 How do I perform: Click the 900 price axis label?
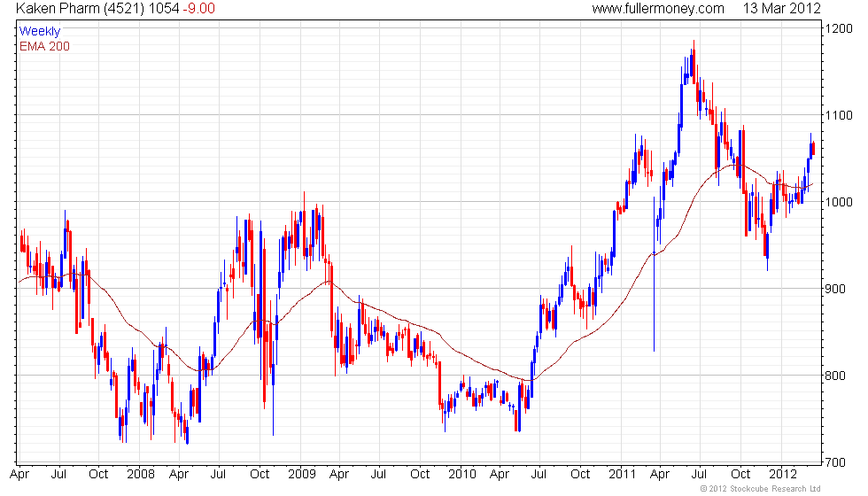click(x=835, y=289)
